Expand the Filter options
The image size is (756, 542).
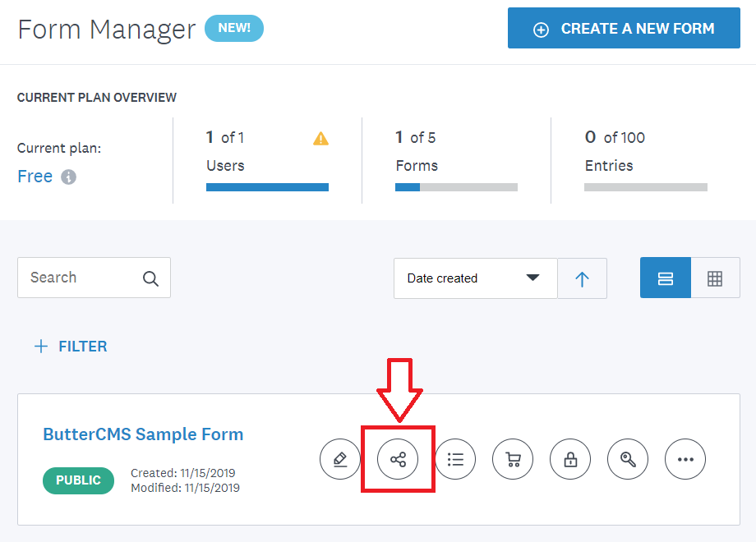(71, 347)
